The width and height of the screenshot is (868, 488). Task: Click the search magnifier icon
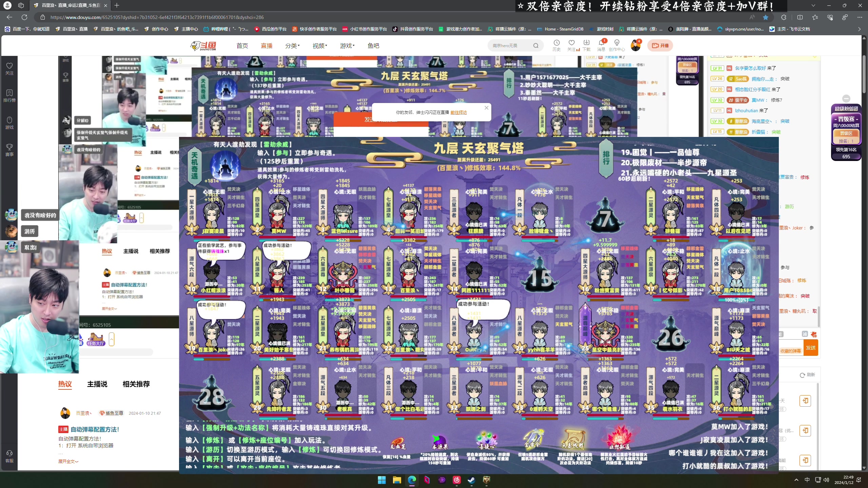tap(536, 46)
